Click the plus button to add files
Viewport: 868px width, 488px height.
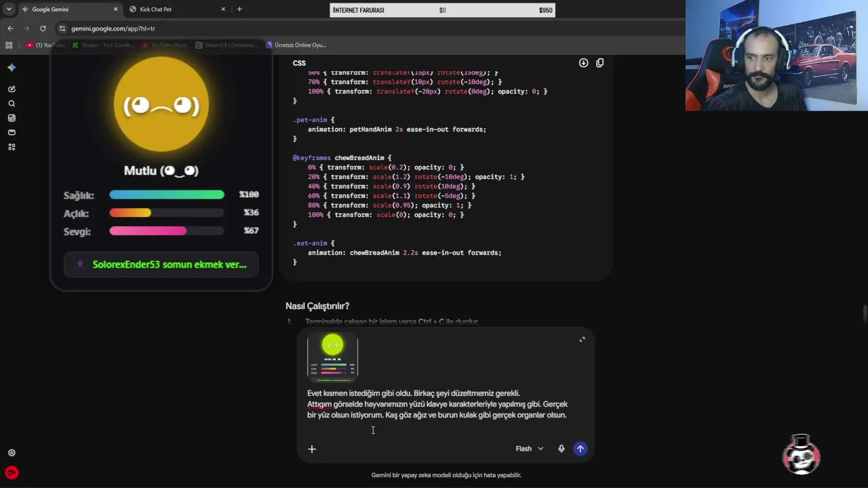pyautogui.click(x=312, y=449)
